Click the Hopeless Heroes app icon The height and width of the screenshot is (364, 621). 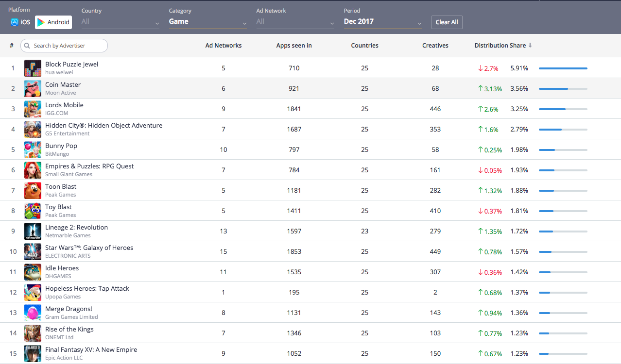coord(33,293)
